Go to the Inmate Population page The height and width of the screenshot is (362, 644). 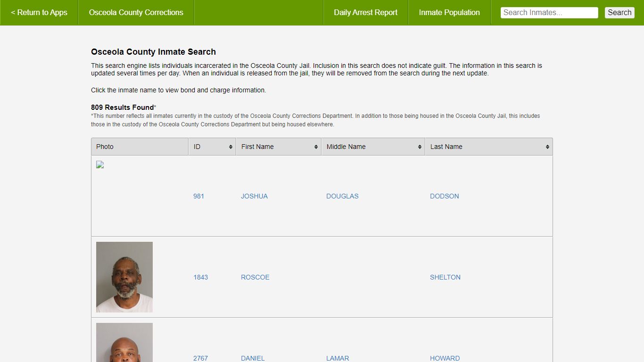(449, 13)
